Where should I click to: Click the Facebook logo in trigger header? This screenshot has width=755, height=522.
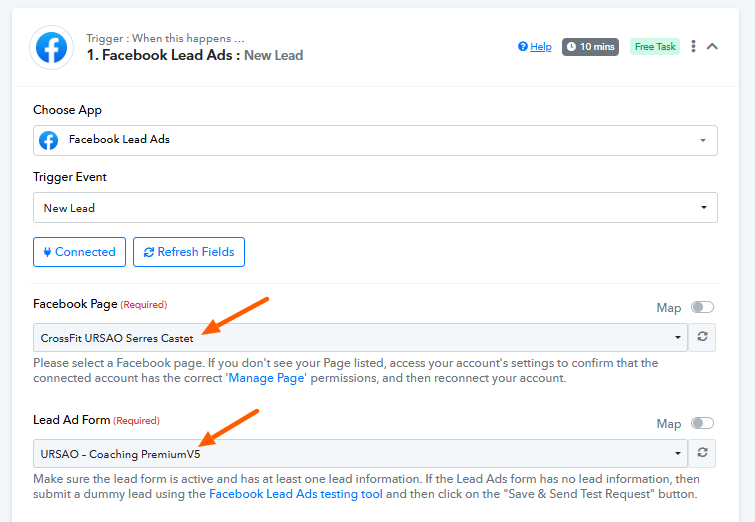(50, 48)
